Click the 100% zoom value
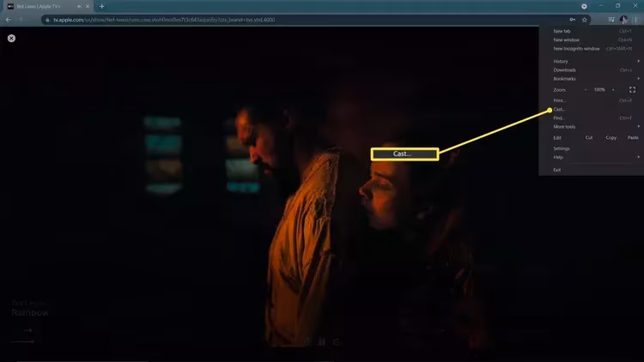 599,90
